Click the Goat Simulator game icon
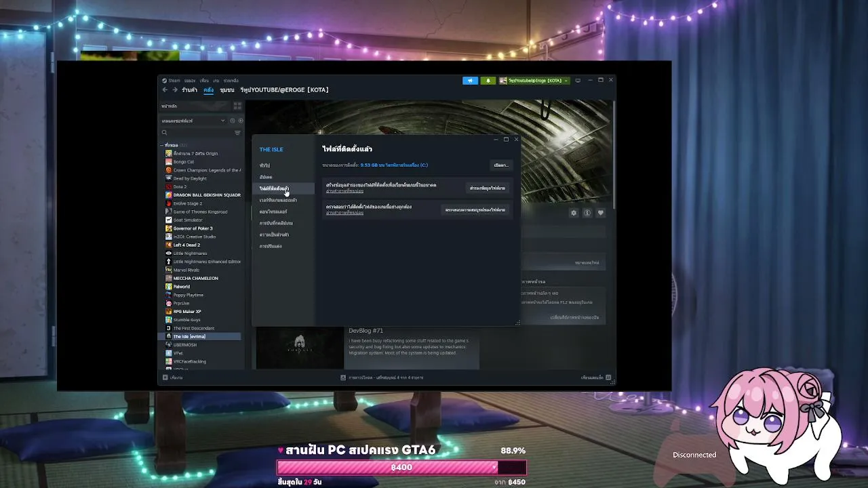 coord(169,220)
